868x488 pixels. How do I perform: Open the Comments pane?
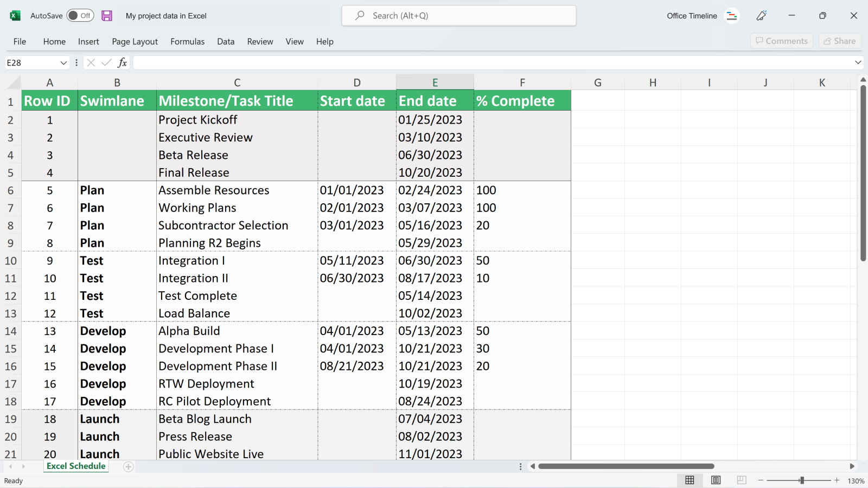coord(781,41)
